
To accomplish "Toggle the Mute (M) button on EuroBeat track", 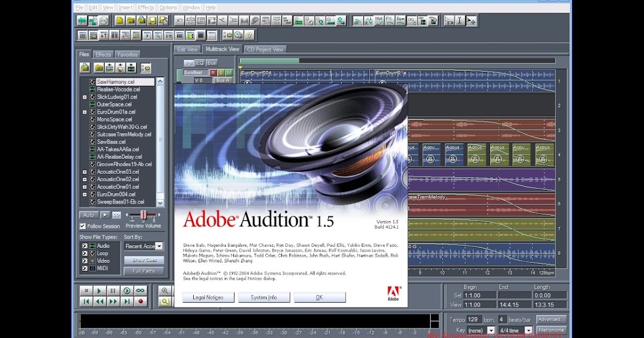I will point(229,72).
